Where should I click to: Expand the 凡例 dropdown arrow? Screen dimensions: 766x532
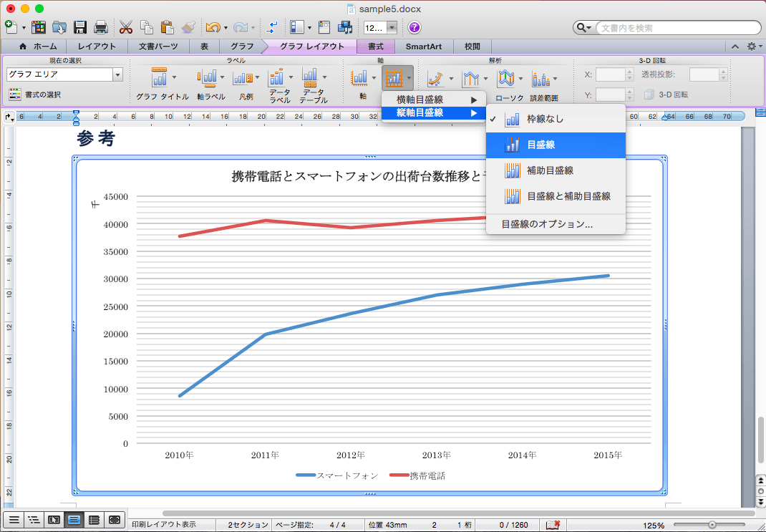pyautogui.click(x=258, y=77)
